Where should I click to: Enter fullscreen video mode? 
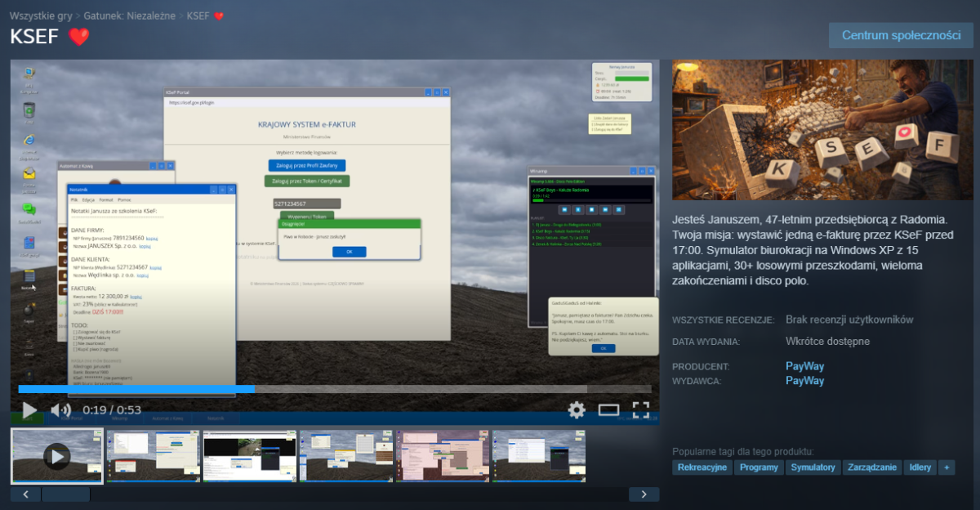641,409
